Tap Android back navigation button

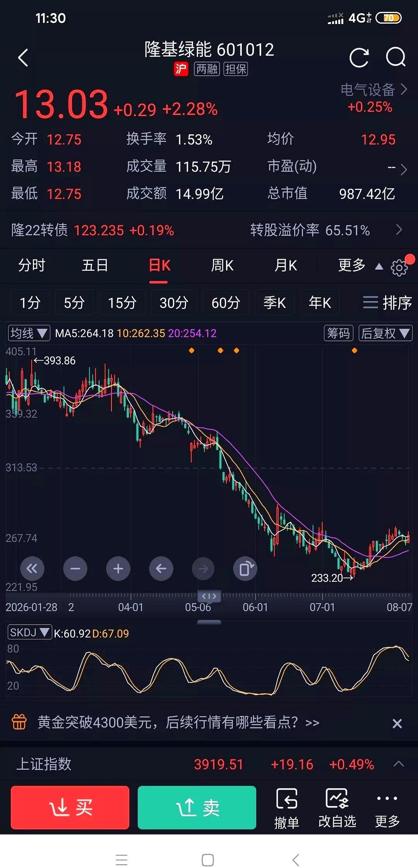[x=296, y=860]
